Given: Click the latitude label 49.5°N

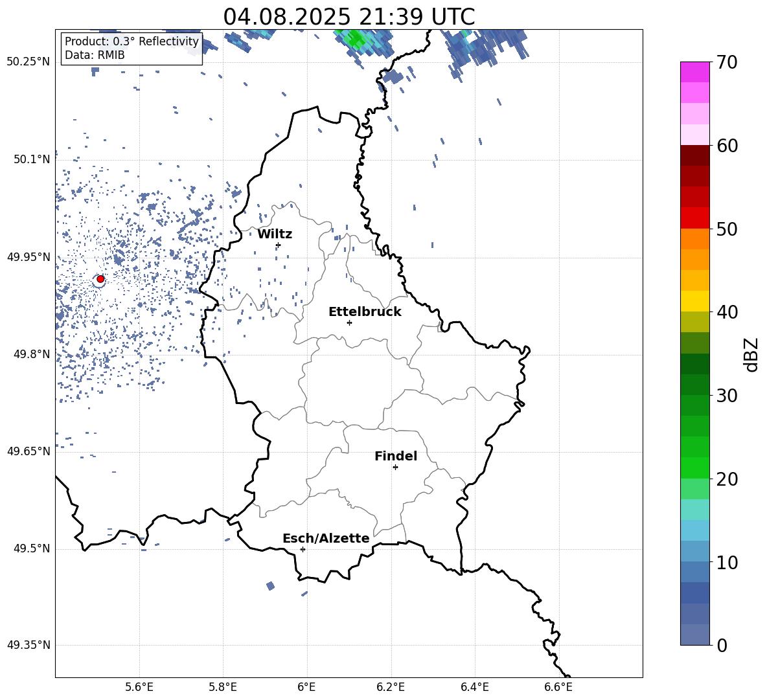Looking at the screenshot, I should coord(32,548).
